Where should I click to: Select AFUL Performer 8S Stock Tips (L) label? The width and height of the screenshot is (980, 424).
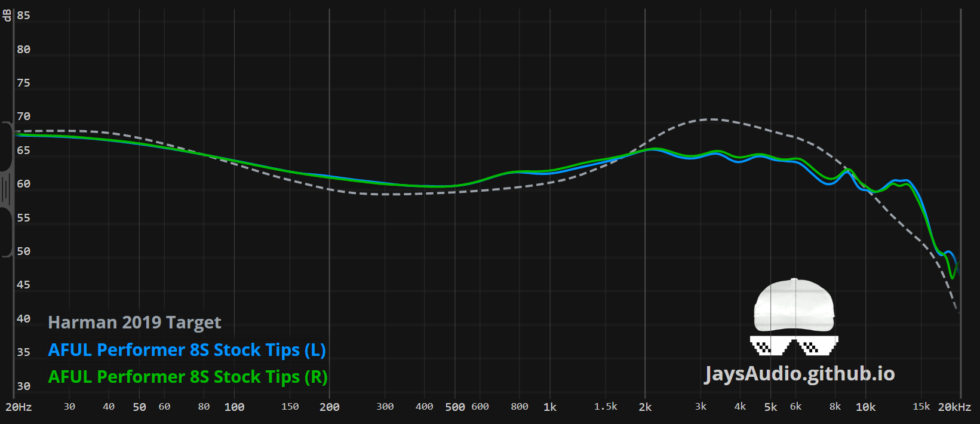click(187, 350)
